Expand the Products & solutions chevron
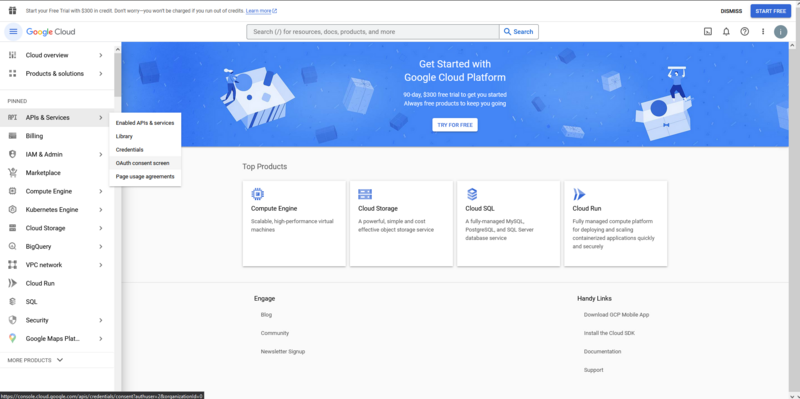 [x=101, y=73]
